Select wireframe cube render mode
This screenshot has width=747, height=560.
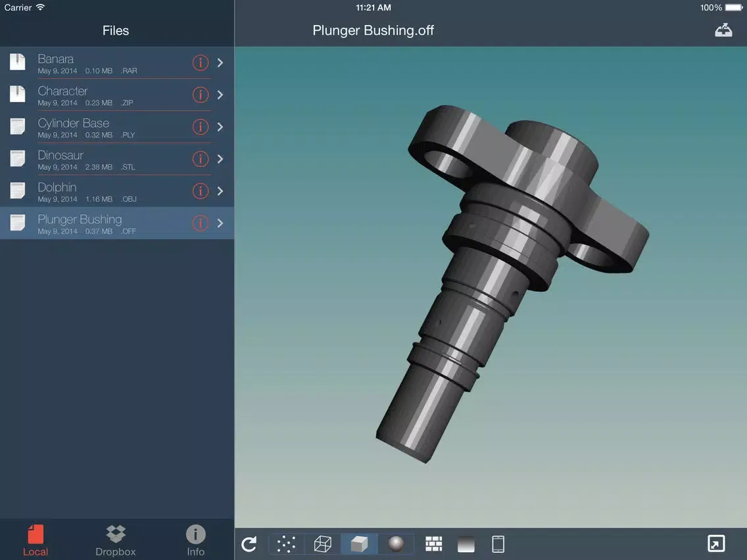[x=322, y=544]
